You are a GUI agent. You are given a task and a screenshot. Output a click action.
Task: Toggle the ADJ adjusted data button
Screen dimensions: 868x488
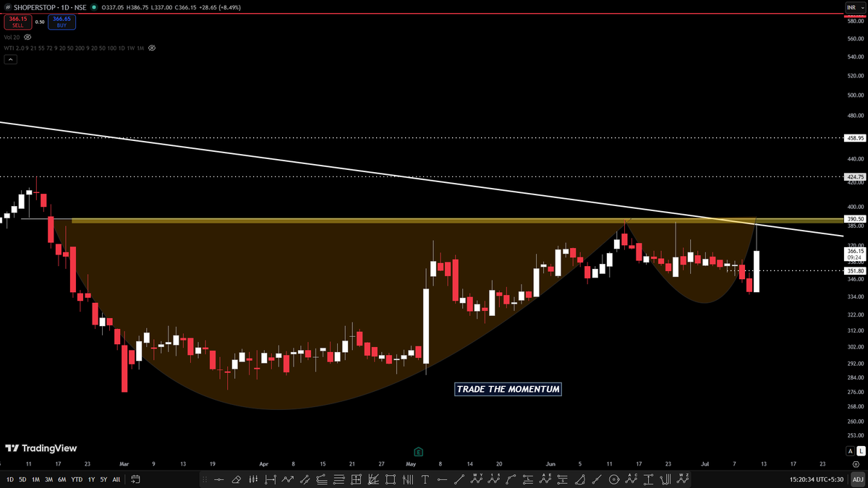click(858, 479)
